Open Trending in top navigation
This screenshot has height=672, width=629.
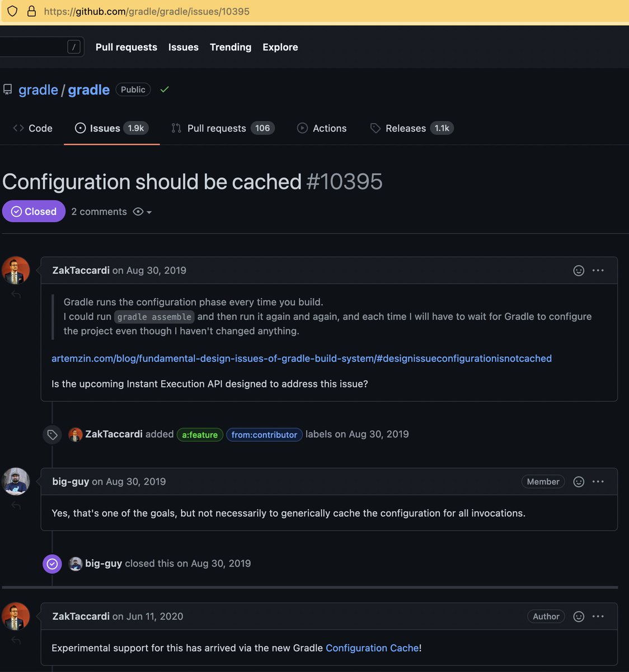(231, 47)
